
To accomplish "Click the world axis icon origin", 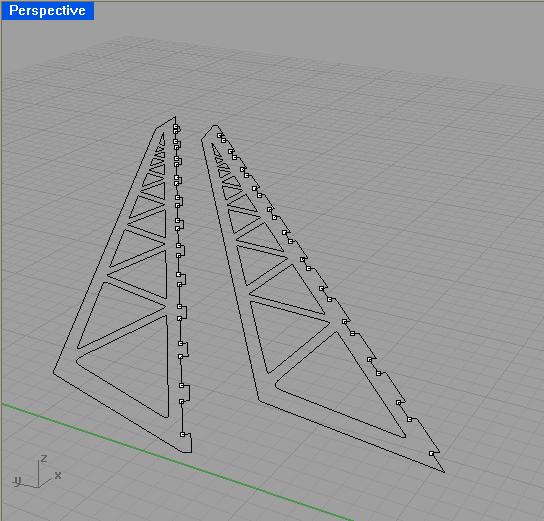I will (x=38, y=487).
